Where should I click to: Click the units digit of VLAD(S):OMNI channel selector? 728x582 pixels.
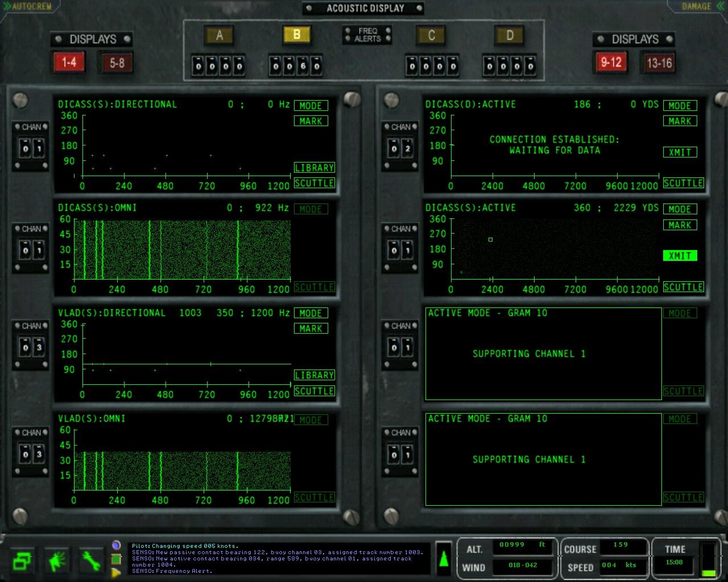coord(39,454)
